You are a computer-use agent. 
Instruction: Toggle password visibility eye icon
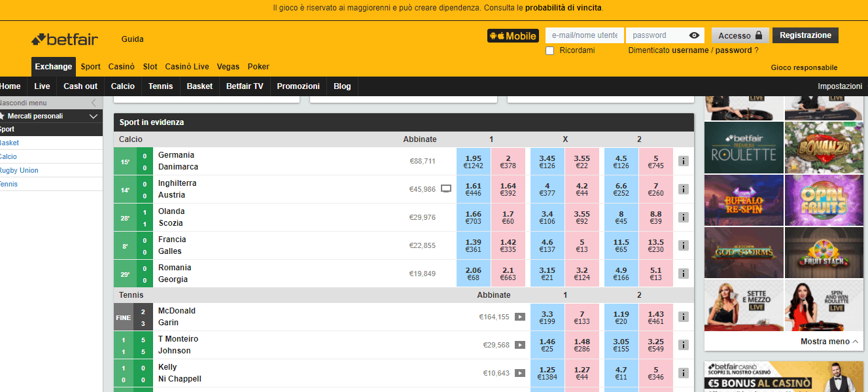(694, 35)
